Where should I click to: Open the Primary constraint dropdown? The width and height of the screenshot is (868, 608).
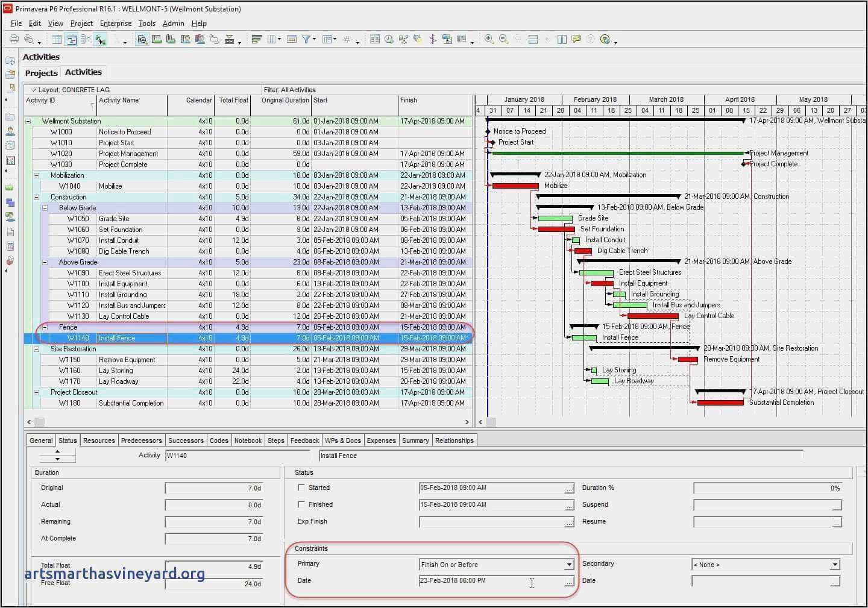click(x=568, y=565)
